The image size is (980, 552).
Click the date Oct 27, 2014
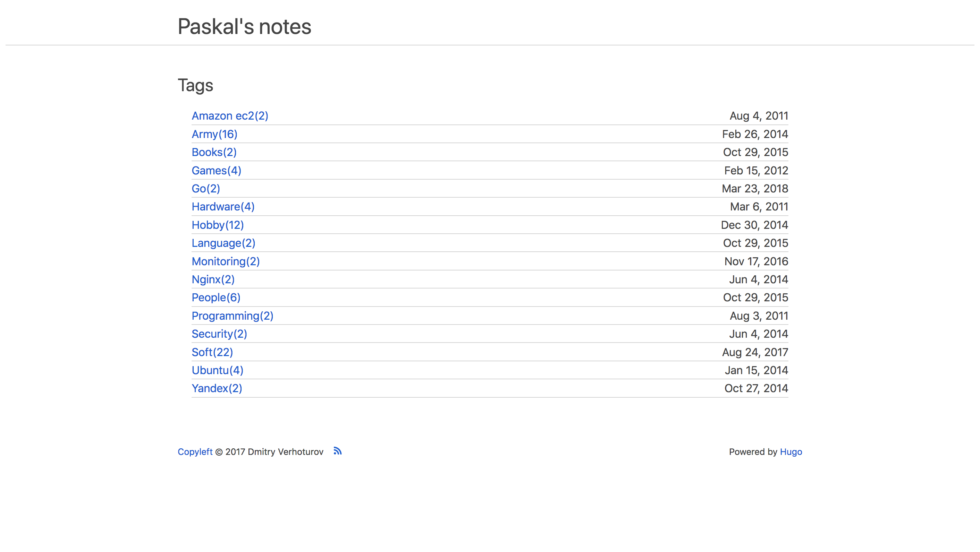756,388
